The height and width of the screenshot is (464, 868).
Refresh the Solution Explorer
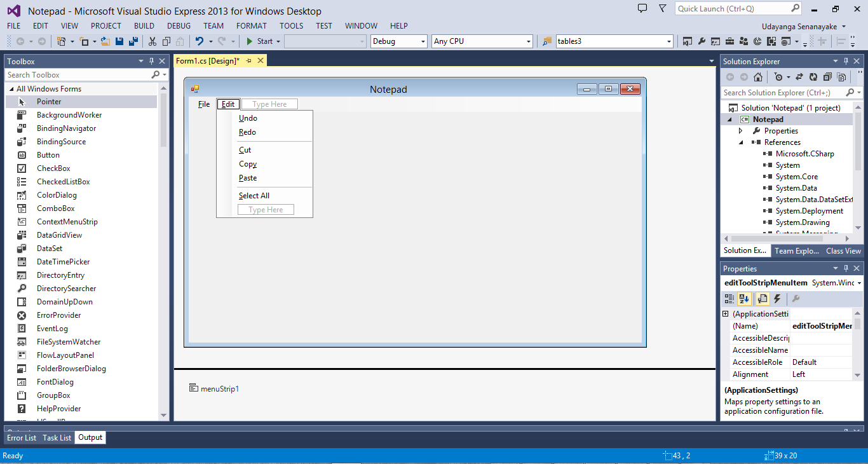pyautogui.click(x=813, y=76)
